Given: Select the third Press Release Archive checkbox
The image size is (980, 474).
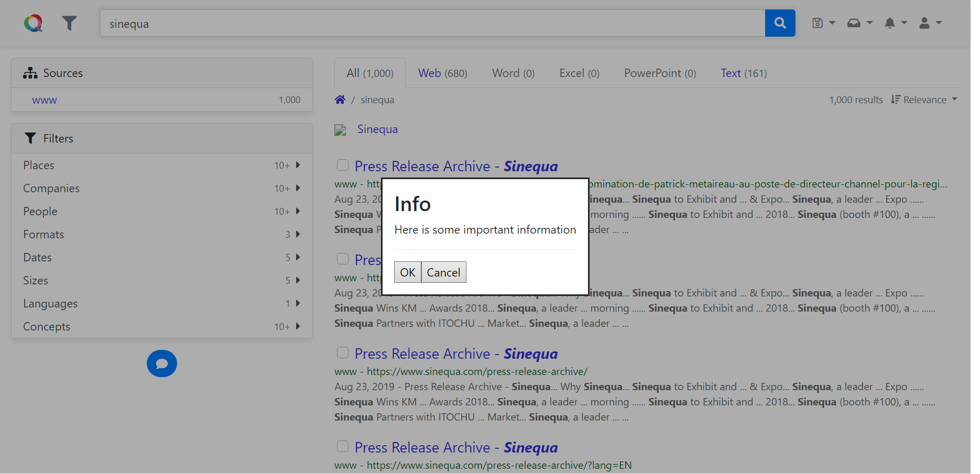Looking at the screenshot, I should (343, 353).
